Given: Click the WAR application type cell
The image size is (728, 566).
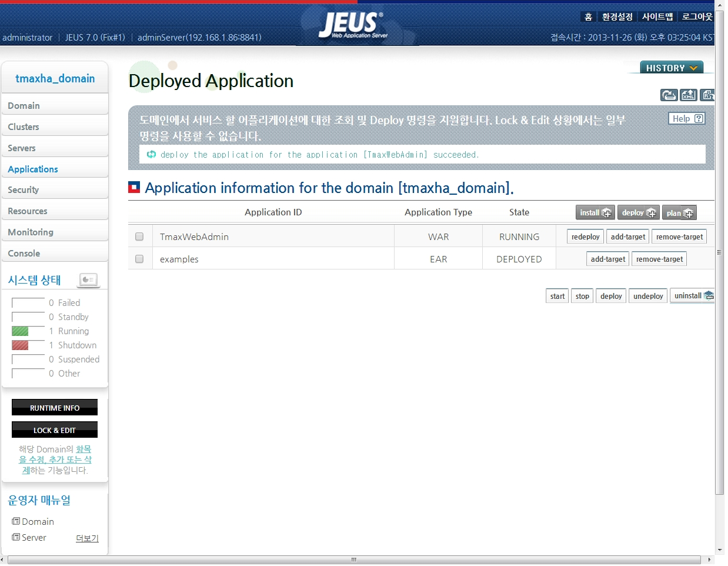Looking at the screenshot, I should click(x=438, y=237).
